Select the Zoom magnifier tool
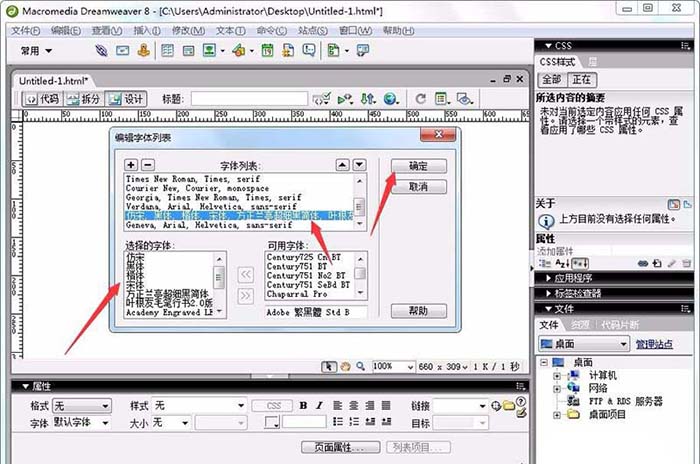 [361, 367]
